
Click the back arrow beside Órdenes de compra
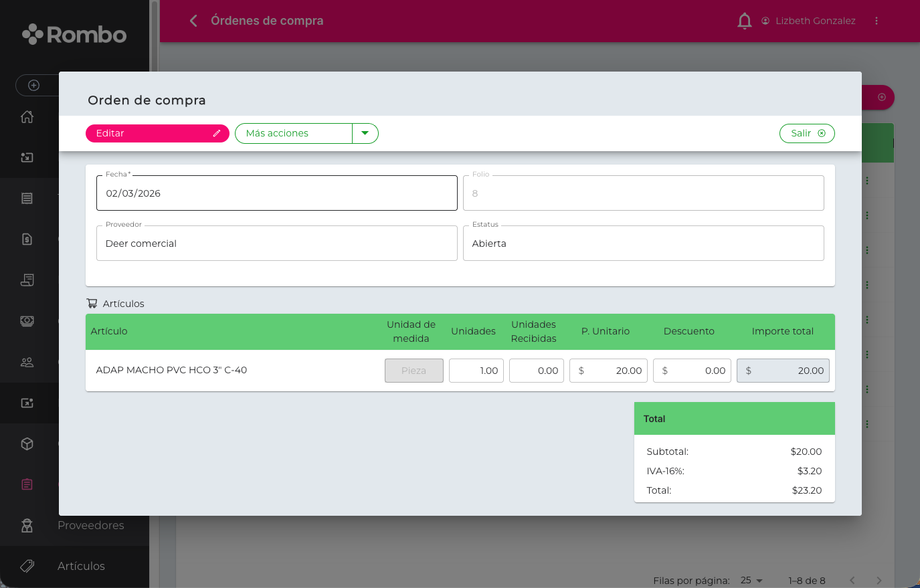coord(193,21)
